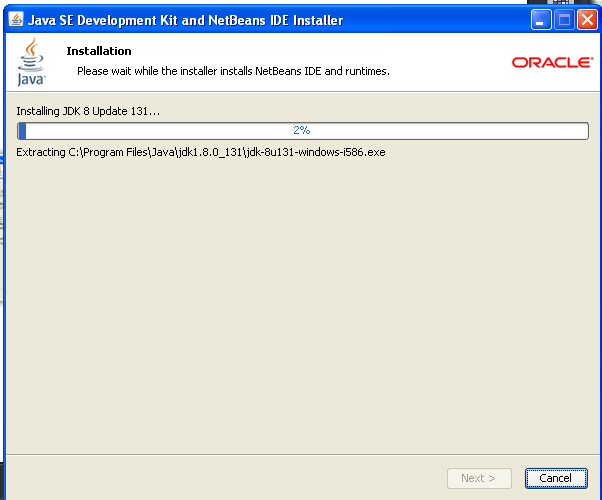Click the Oracle logo

tap(551, 63)
